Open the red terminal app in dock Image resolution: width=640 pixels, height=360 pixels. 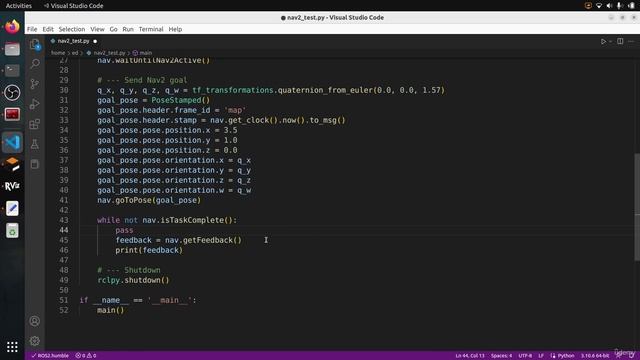(x=12, y=114)
